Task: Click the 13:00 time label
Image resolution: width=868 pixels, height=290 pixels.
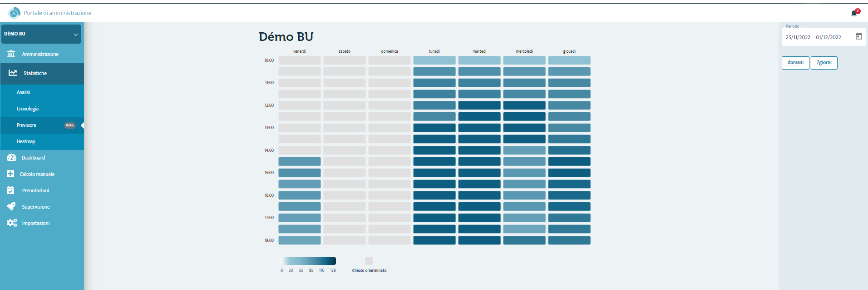Action: click(x=269, y=128)
